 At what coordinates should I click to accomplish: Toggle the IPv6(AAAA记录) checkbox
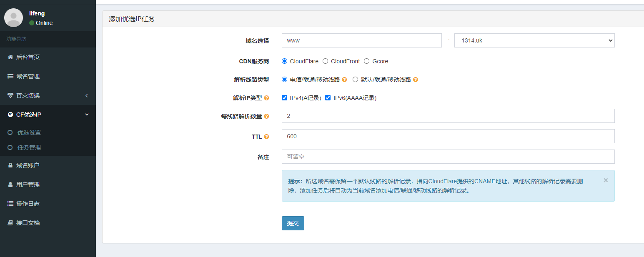(x=328, y=98)
